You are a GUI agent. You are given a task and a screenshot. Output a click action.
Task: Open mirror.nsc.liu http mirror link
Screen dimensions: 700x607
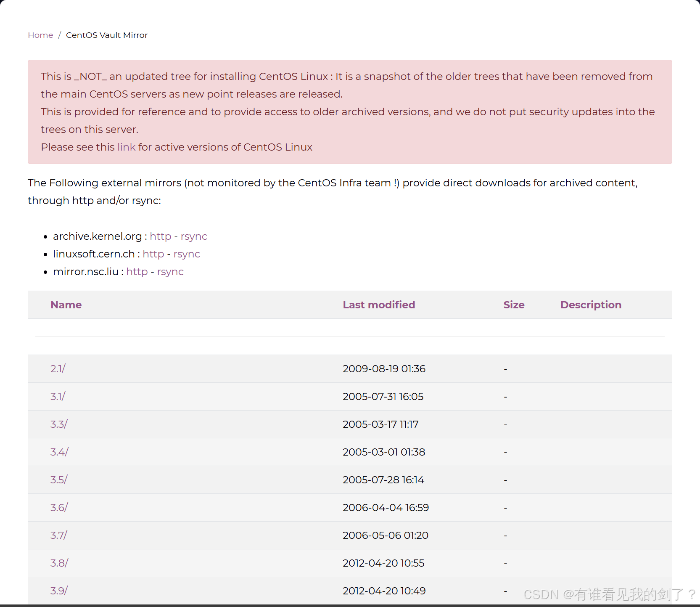137,272
